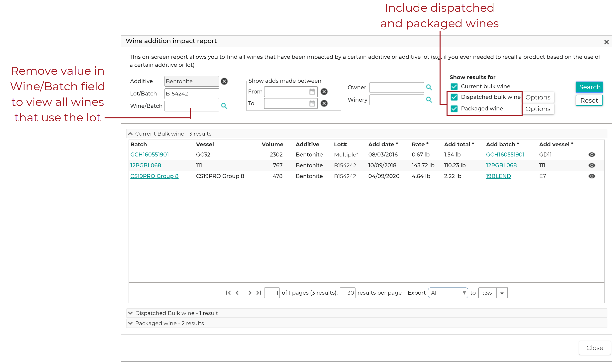
Task: Close the report dialog with X
Action: 606,42
